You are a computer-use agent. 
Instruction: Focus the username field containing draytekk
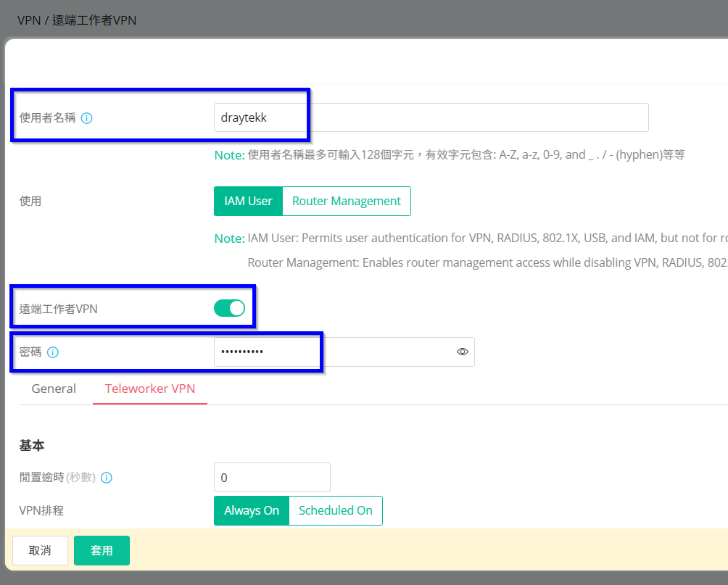point(431,117)
